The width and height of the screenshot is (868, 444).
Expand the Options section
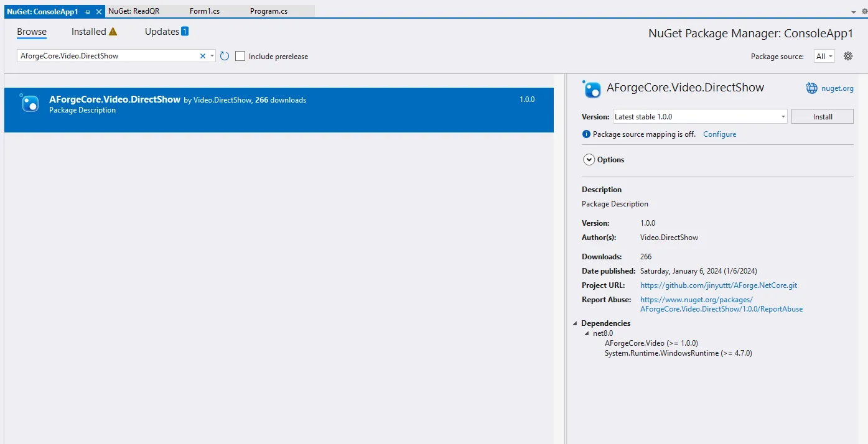tap(589, 160)
